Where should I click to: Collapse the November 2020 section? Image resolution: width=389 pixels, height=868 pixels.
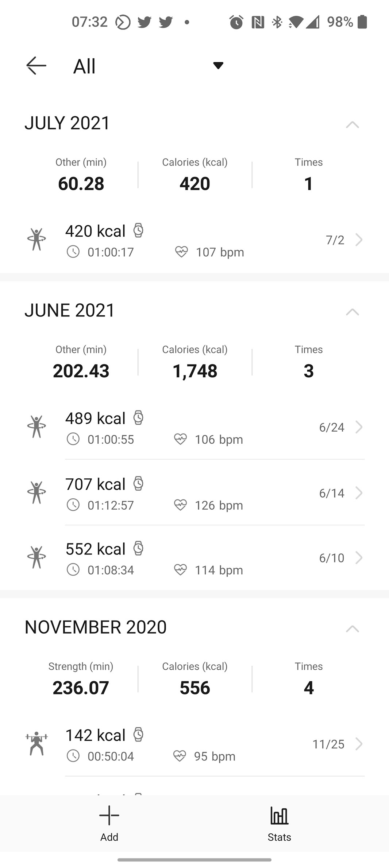(x=352, y=629)
